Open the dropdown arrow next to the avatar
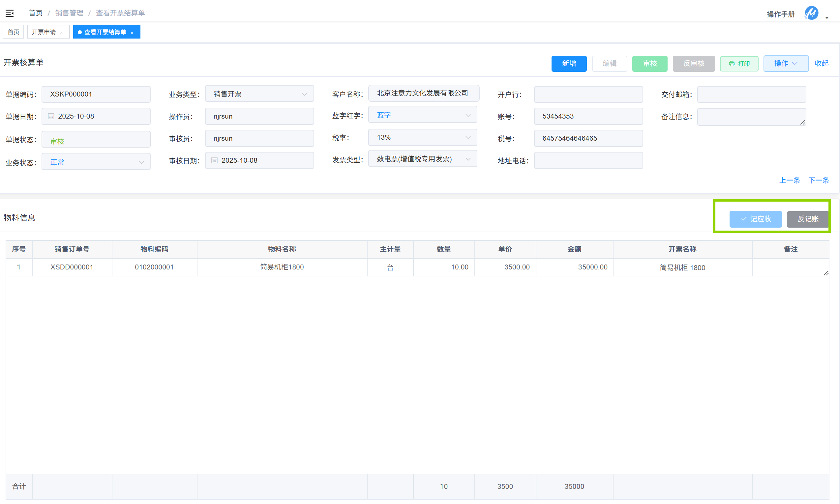Viewport: 840px width, 504px height. (x=826, y=17)
